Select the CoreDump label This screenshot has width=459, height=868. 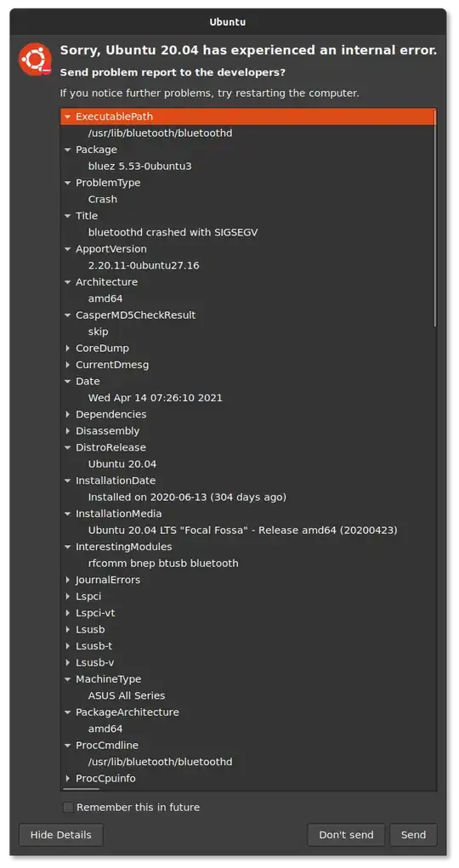pos(103,349)
